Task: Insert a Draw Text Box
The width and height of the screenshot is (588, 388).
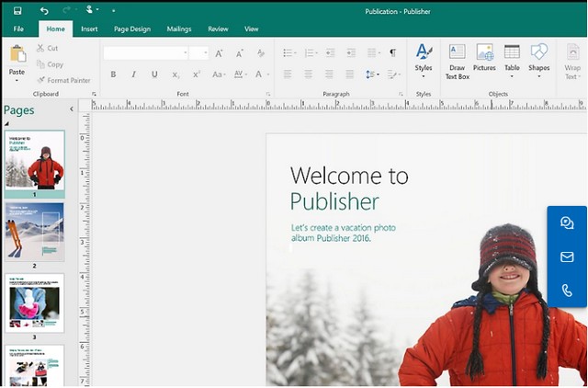Action: (457, 59)
